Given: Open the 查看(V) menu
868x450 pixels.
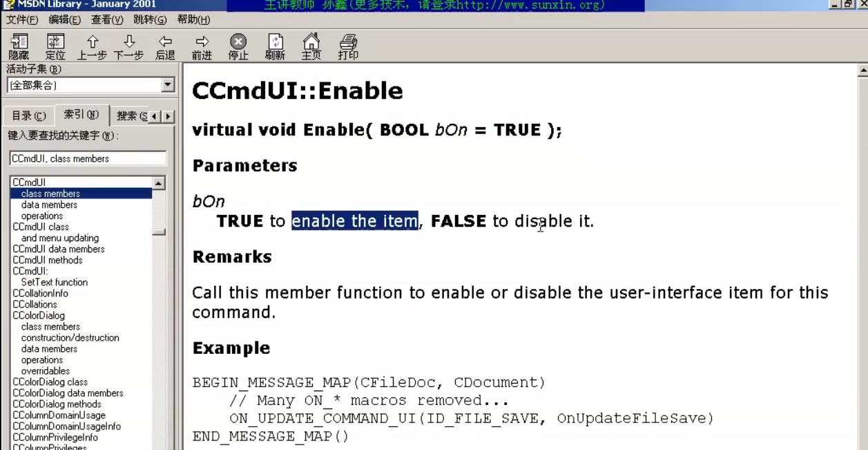Looking at the screenshot, I should (107, 20).
